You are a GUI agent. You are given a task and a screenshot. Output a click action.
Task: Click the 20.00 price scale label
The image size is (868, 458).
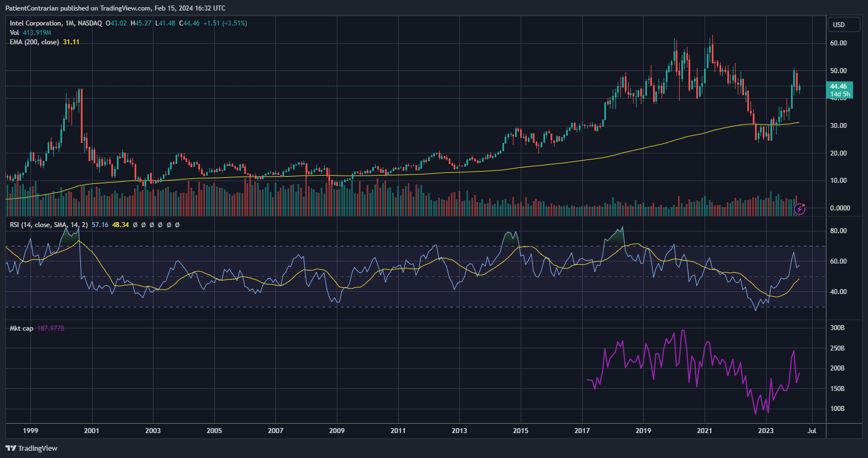click(x=838, y=153)
